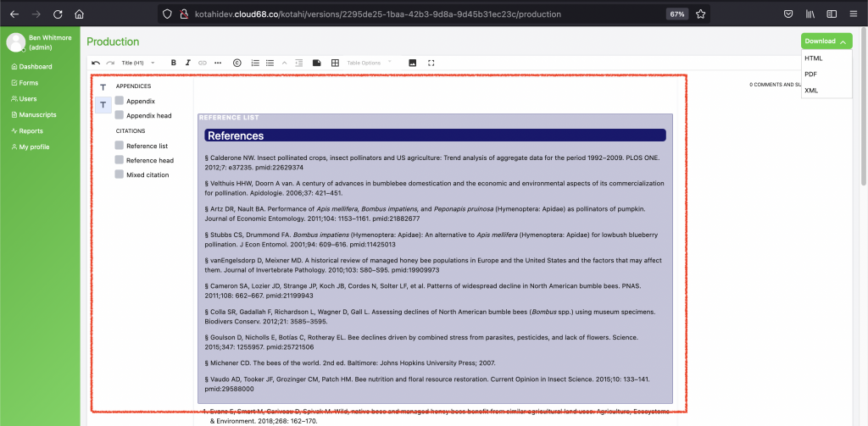Open the more options ellipsis in toolbar

[x=218, y=63]
